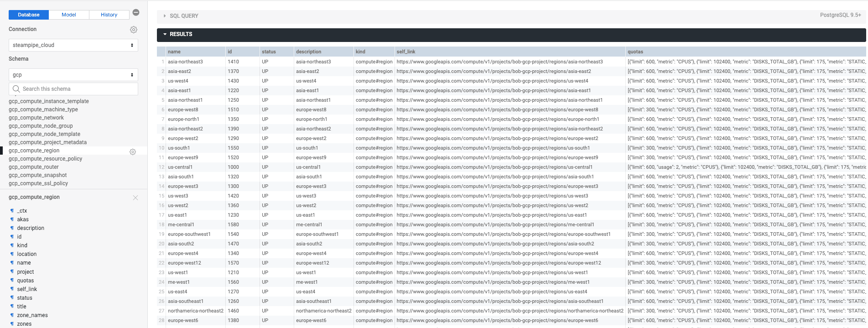
Task: Open Connection settings gear
Action: (x=134, y=30)
